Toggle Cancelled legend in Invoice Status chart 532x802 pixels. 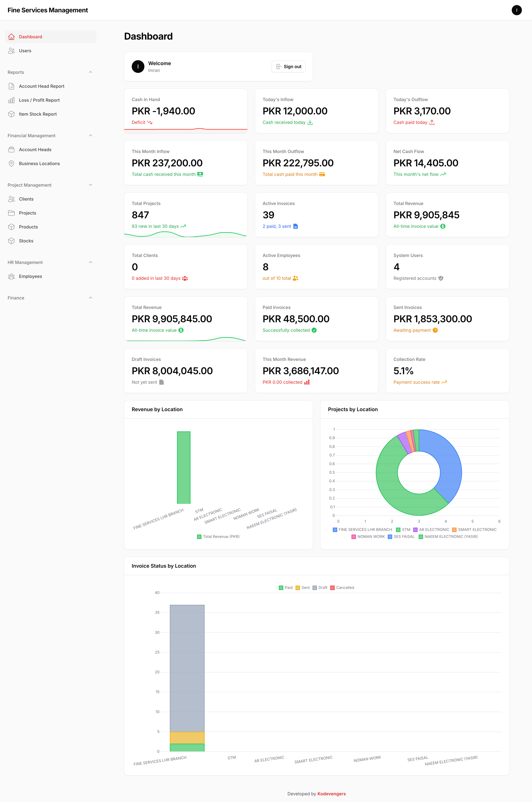tap(342, 588)
